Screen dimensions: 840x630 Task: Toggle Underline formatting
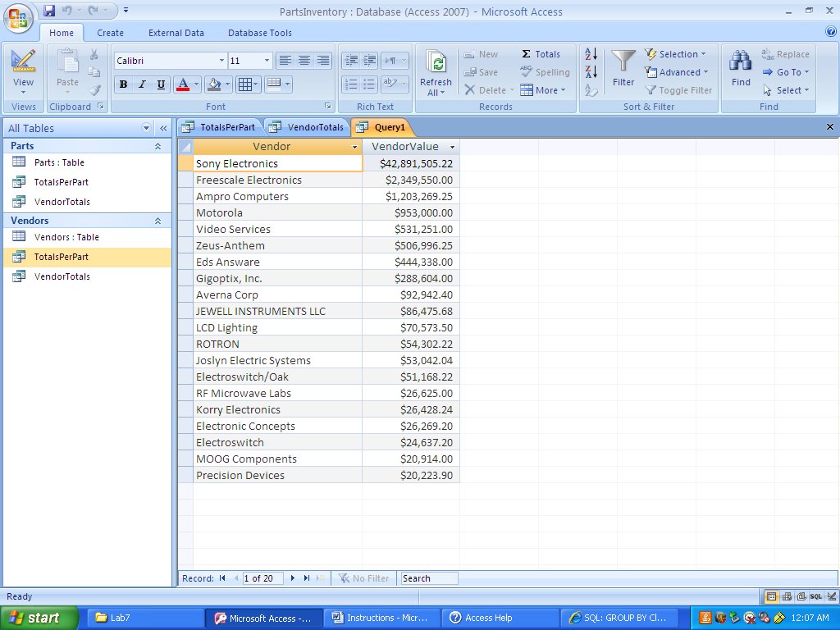(161, 84)
